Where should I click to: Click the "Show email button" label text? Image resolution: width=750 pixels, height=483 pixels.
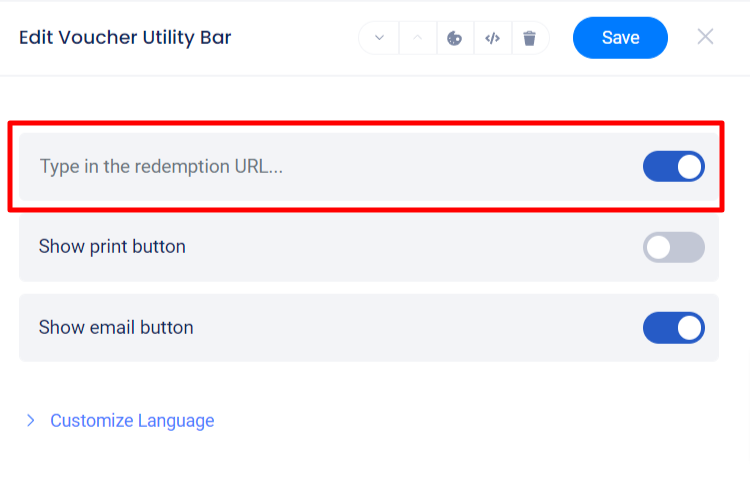116,327
